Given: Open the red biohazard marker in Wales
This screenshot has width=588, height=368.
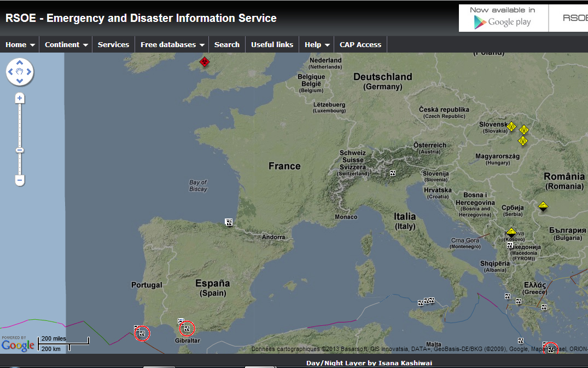Looking at the screenshot, I should 205,61.
